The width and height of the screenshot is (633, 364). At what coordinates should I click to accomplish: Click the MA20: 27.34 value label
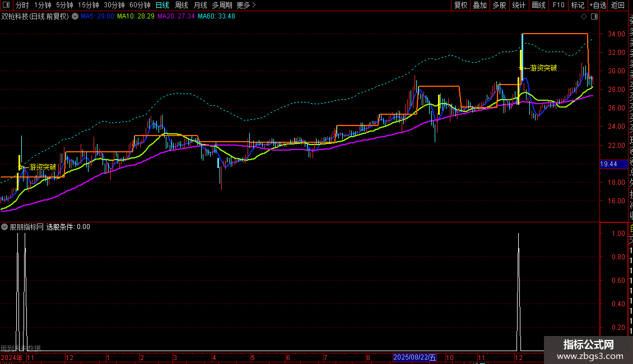[176, 16]
